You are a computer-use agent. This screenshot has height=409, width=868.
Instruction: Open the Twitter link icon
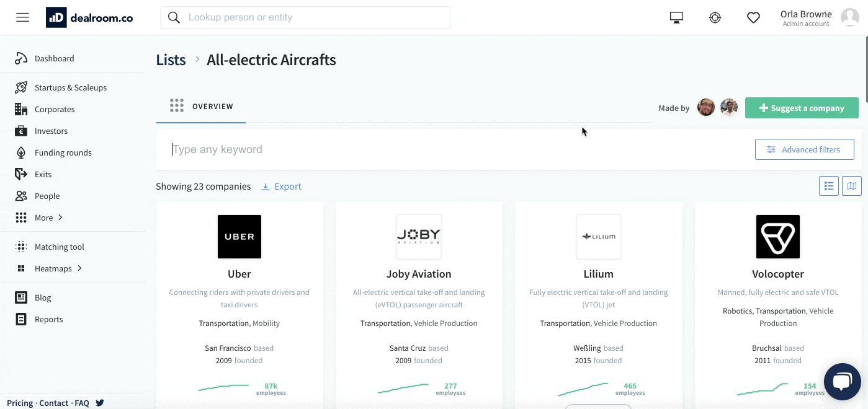pyautogui.click(x=99, y=403)
